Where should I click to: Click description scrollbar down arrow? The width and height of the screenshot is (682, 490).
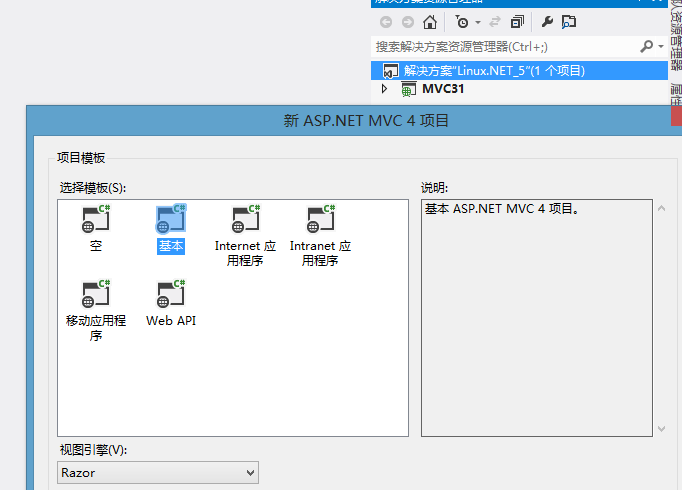tap(662, 429)
